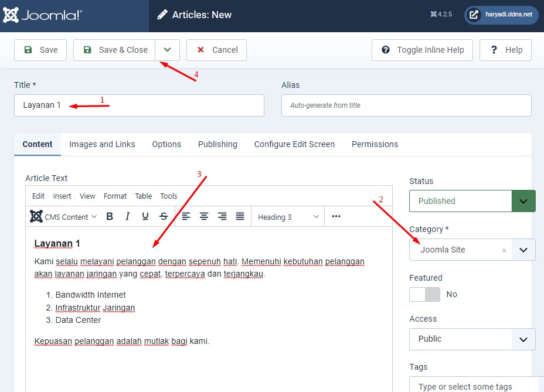The width and height of the screenshot is (544, 392).
Task: Open the editor Insert menu
Action: coord(62,196)
